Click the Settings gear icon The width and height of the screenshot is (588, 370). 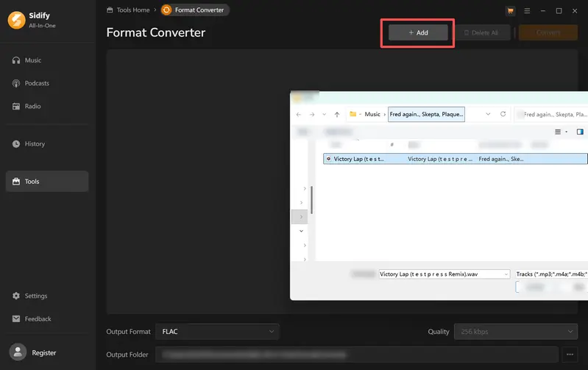tap(16, 296)
